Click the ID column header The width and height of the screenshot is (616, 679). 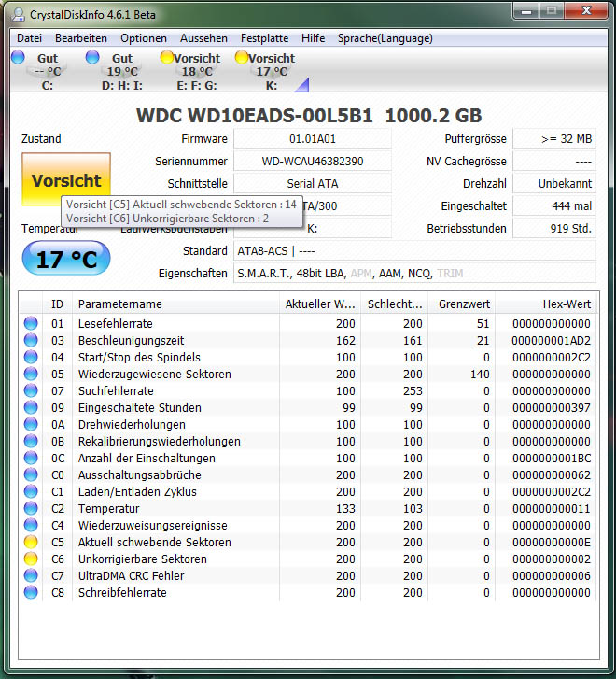[x=57, y=304]
